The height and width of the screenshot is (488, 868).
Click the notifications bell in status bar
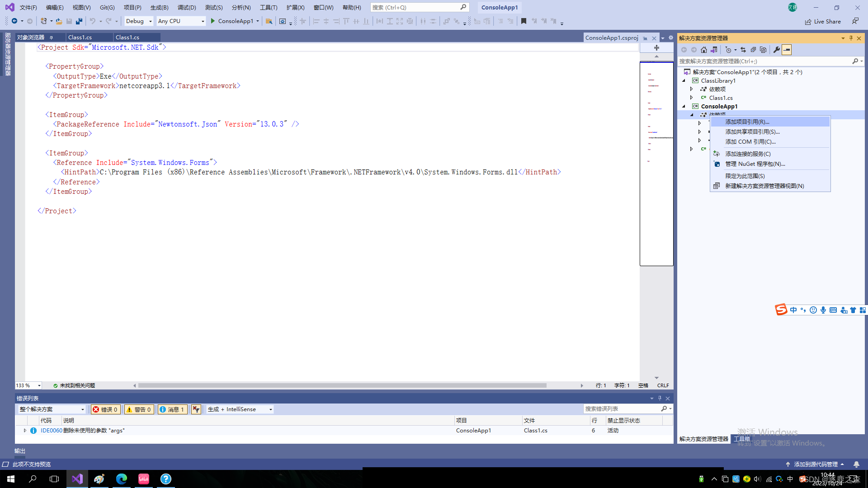pyautogui.click(x=856, y=465)
